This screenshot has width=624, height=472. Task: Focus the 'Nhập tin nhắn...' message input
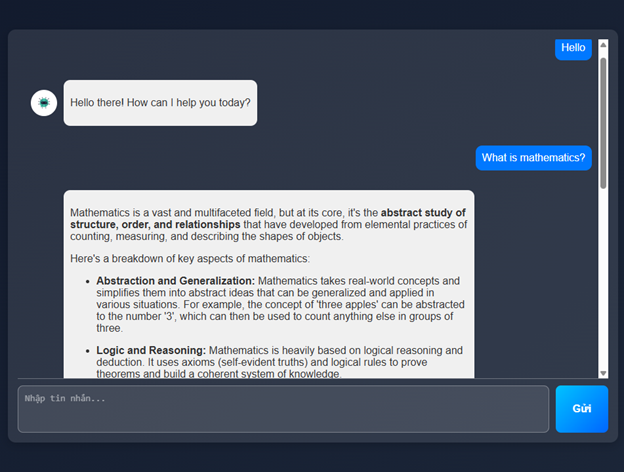click(283, 409)
